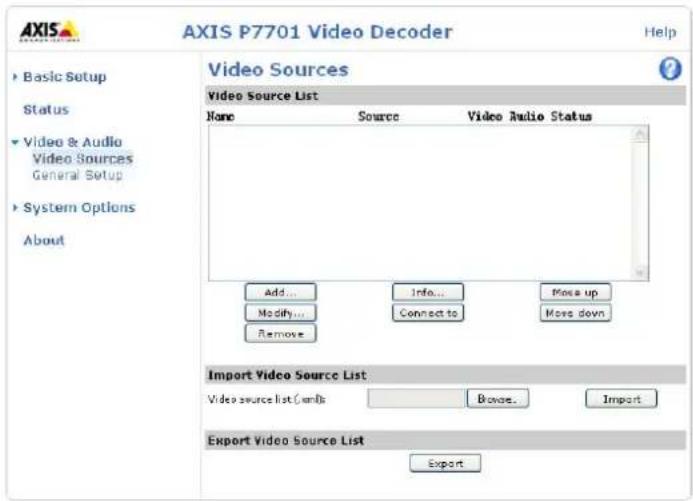Open the About page
The height and width of the screenshot is (501, 693).
(44, 240)
